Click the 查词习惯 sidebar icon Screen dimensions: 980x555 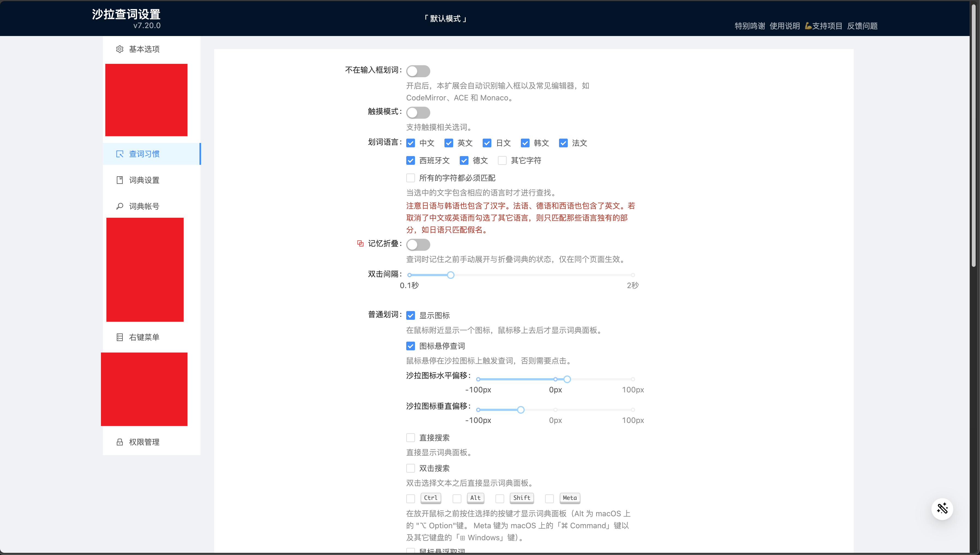coord(120,154)
